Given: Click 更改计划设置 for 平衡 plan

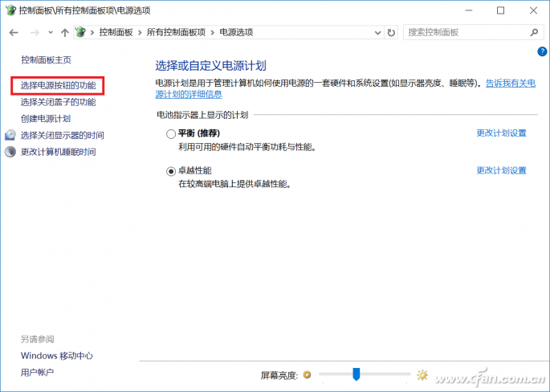Looking at the screenshot, I should pos(502,133).
